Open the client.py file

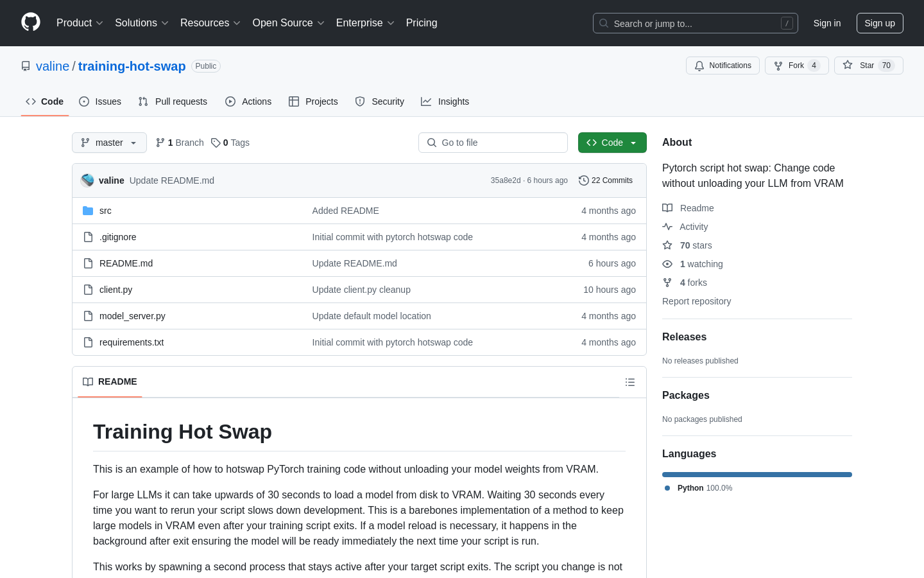(116, 290)
